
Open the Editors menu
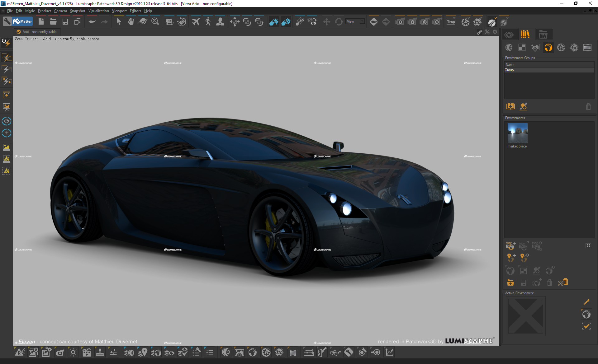[135, 11]
